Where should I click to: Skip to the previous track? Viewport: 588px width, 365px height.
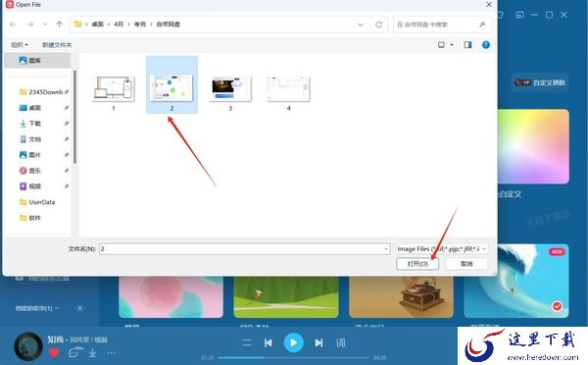269,342
